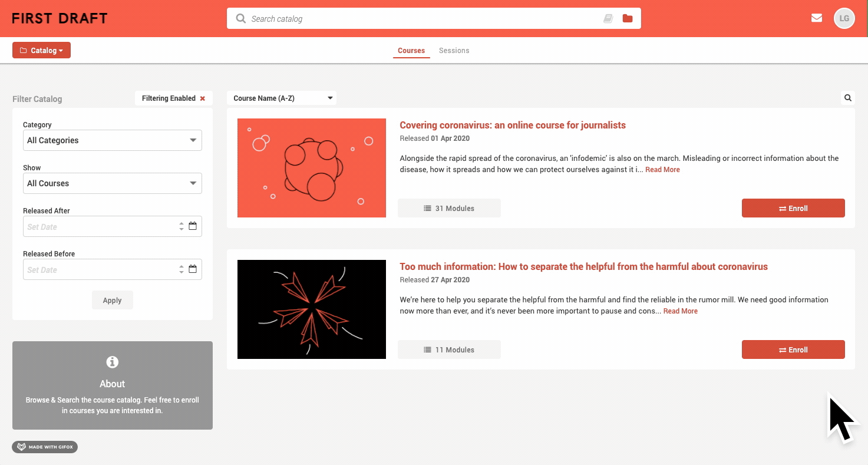Click the FIRST DRAFT logo
Viewport: 868px width, 465px height.
[x=60, y=18]
